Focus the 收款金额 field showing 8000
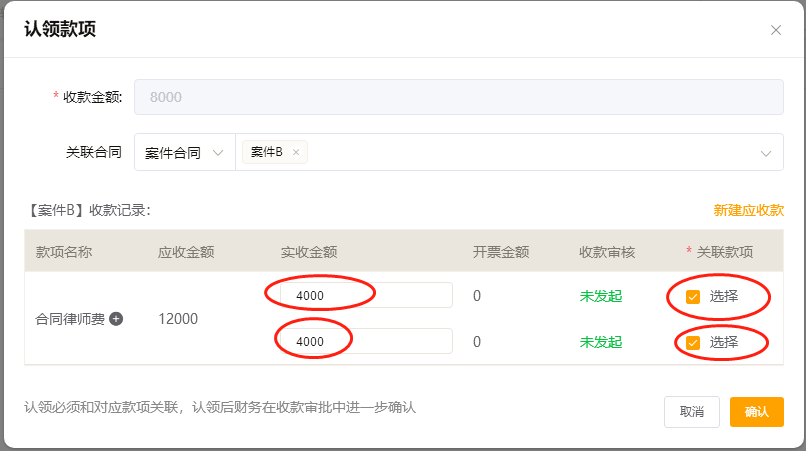Image resolution: width=806 pixels, height=451 pixels. point(458,97)
